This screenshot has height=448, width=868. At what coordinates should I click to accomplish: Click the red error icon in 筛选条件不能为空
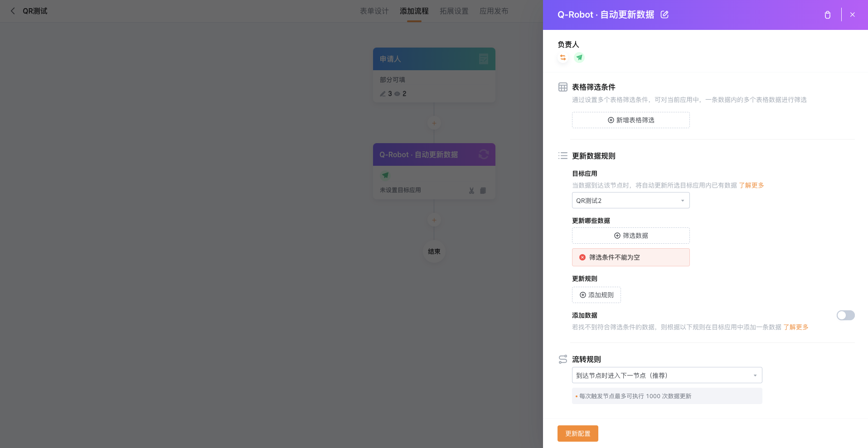[x=582, y=257]
